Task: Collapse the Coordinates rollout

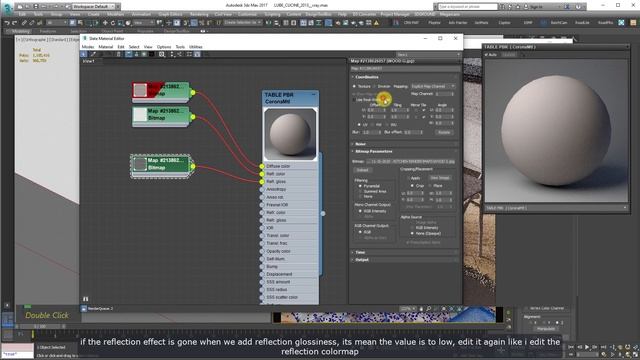Action: (x=404, y=77)
